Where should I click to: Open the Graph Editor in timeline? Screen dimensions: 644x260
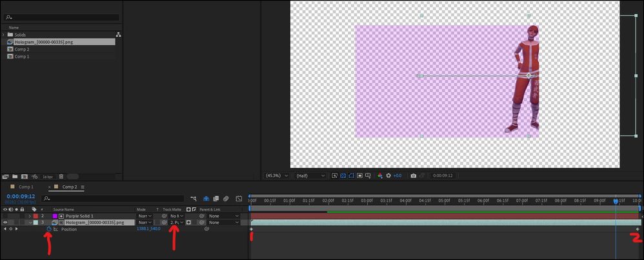point(239,199)
